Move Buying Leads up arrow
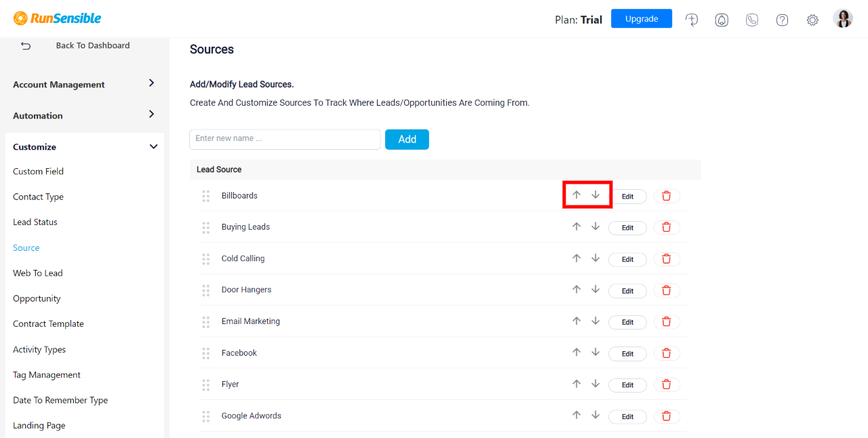Screen dimensions: 868x438 pyautogui.click(x=576, y=226)
